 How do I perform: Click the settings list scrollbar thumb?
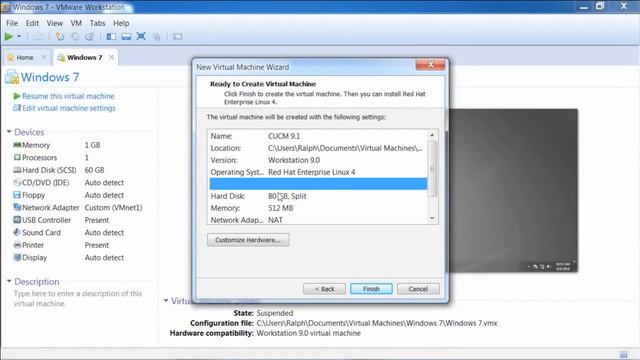click(x=432, y=169)
